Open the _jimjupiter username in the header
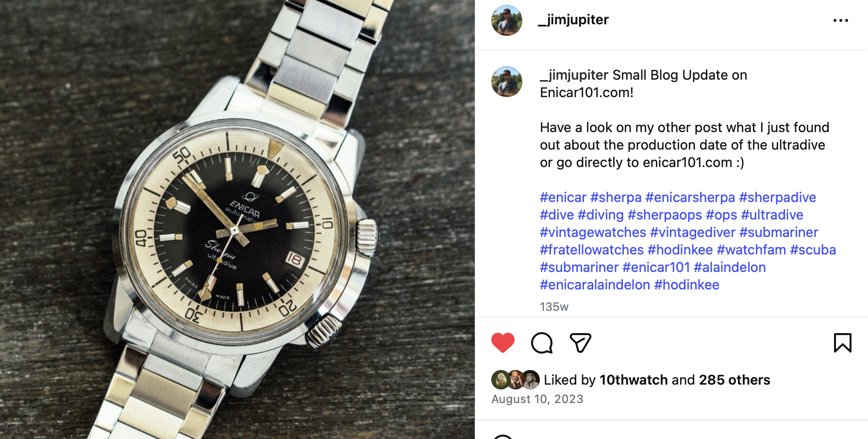868x439 pixels. 573,20
